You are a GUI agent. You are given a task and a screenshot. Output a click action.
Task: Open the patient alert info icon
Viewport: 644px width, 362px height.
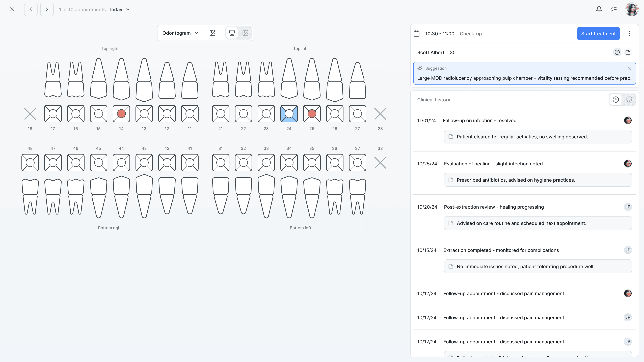(617, 52)
